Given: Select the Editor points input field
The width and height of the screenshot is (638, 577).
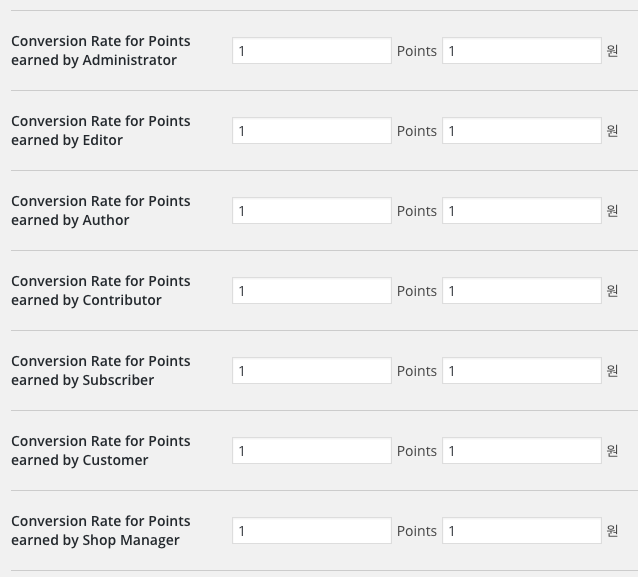Looking at the screenshot, I should 312,131.
